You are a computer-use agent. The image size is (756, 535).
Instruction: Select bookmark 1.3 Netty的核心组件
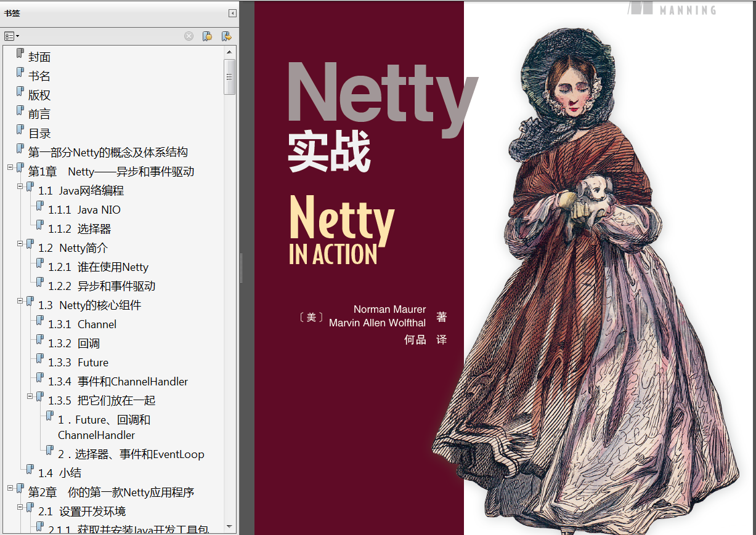pyautogui.click(x=89, y=305)
